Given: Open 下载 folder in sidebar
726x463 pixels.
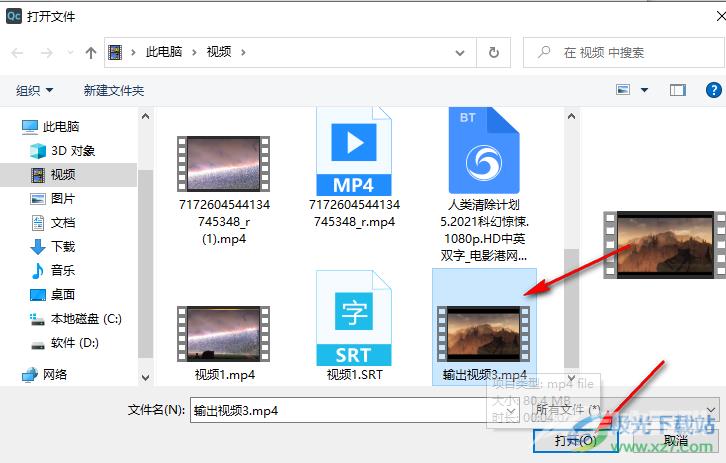Looking at the screenshot, I should 52,247.
